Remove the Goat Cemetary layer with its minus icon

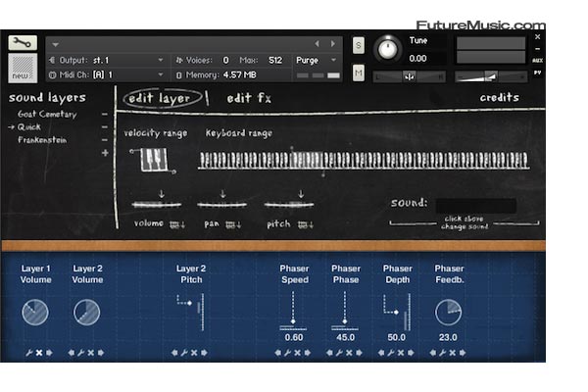point(105,114)
